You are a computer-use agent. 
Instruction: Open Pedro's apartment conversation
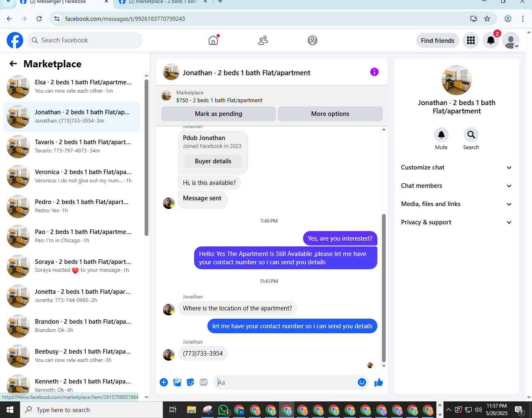(x=71, y=206)
